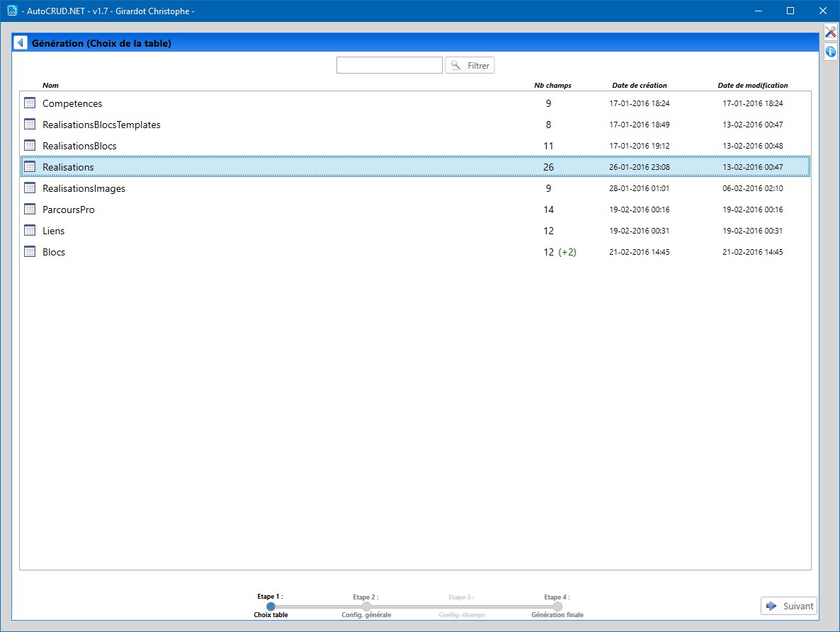Sort by the Date de modification column header
The width and height of the screenshot is (840, 632).
pos(753,85)
